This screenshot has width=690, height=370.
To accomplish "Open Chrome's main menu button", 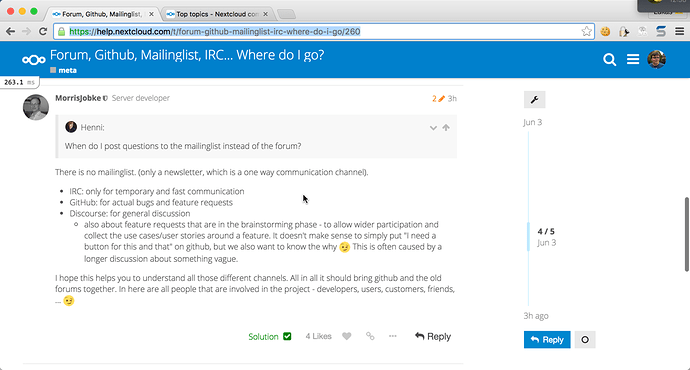I will pos(679,31).
